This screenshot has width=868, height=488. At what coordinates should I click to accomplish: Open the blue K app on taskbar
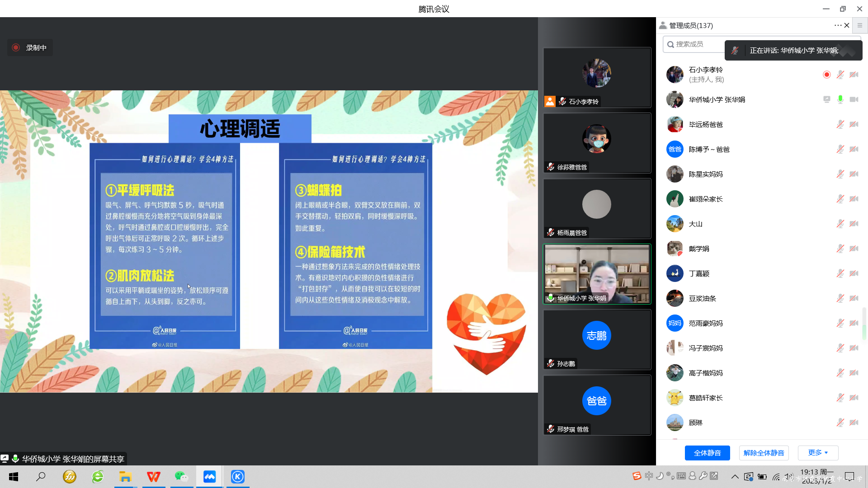(238, 477)
